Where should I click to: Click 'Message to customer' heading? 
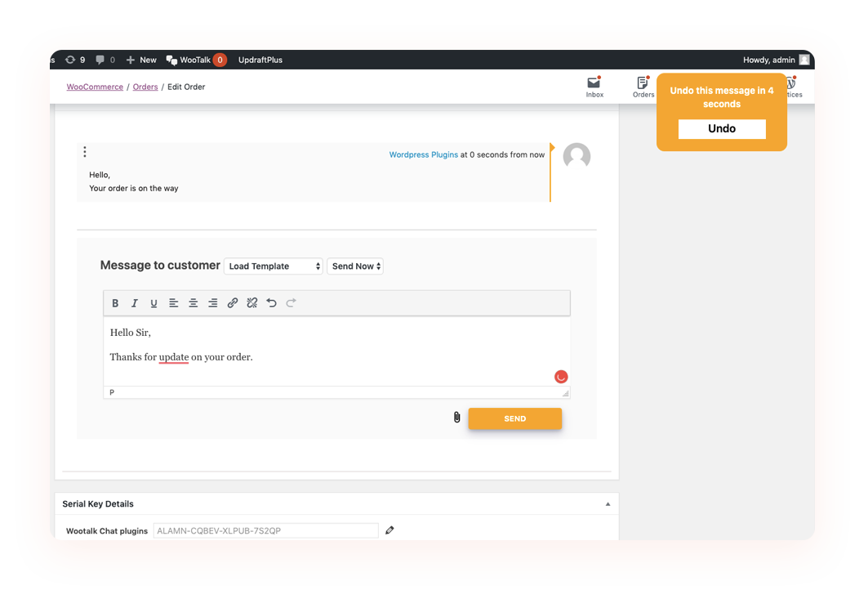click(x=160, y=266)
